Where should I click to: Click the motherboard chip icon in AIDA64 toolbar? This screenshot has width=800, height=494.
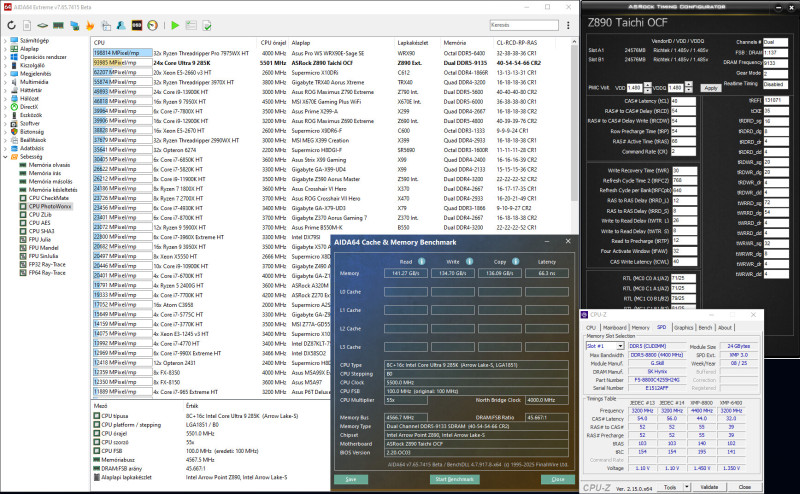(43, 25)
